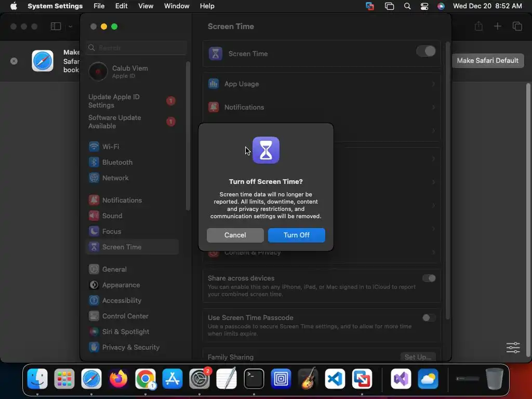Image resolution: width=532 pixels, height=399 pixels.
Task: Select Accessibility in the settings sidebar
Action: tap(132, 301)
